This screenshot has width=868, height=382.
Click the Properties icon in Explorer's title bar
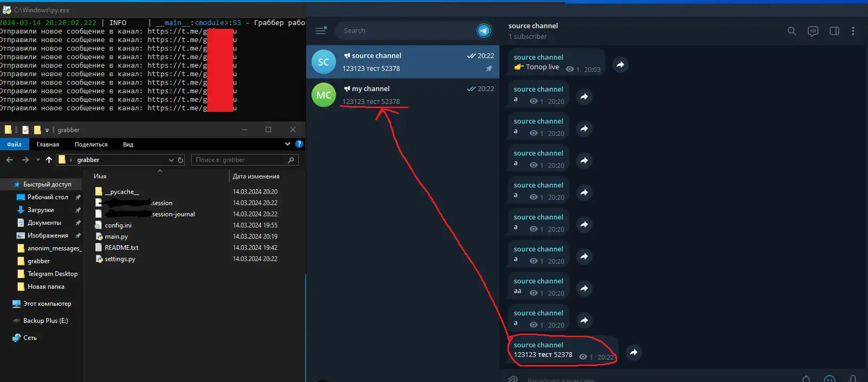coord(26,129)
